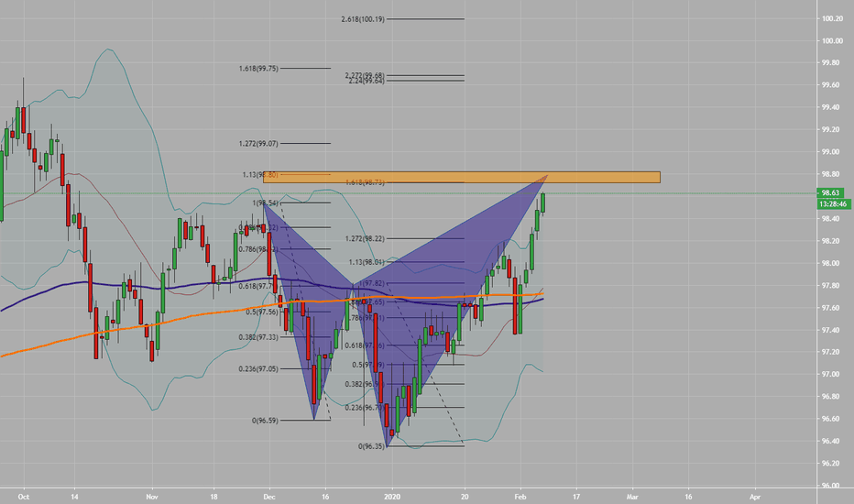
Task: Click the Mar date label on time axis
Action: coord(632,497)
